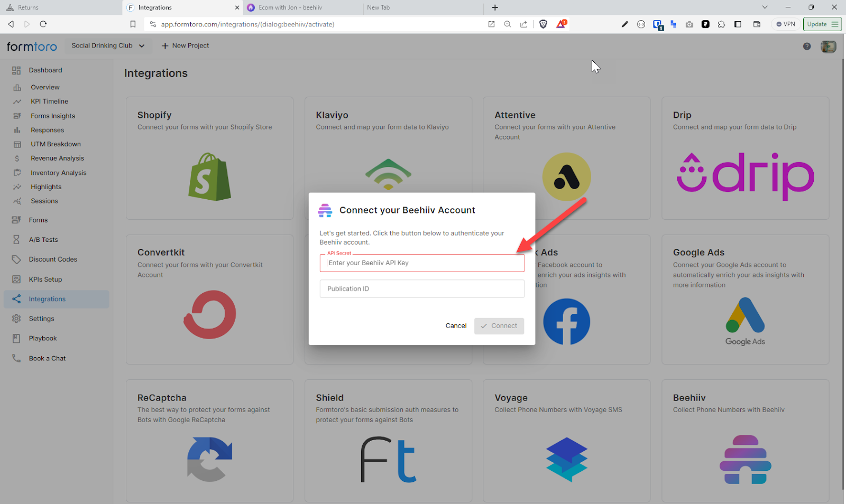Click the Shopify bag logo
846x504 pixels.
click(209, 177)
